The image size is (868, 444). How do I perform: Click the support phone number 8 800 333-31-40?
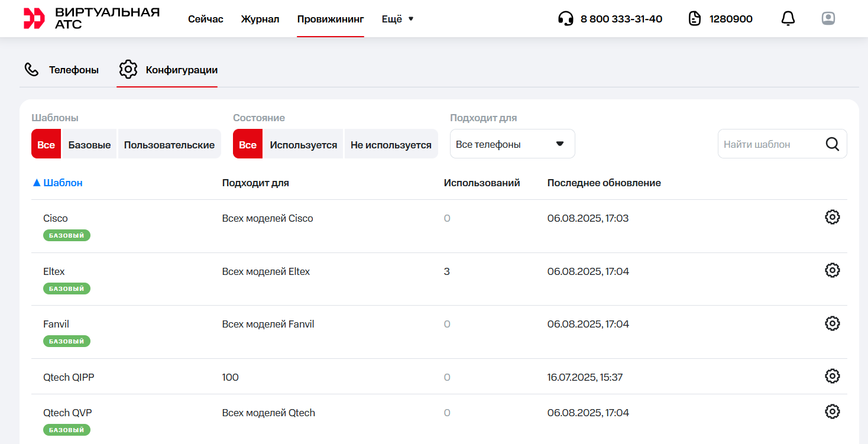(621, 19)
